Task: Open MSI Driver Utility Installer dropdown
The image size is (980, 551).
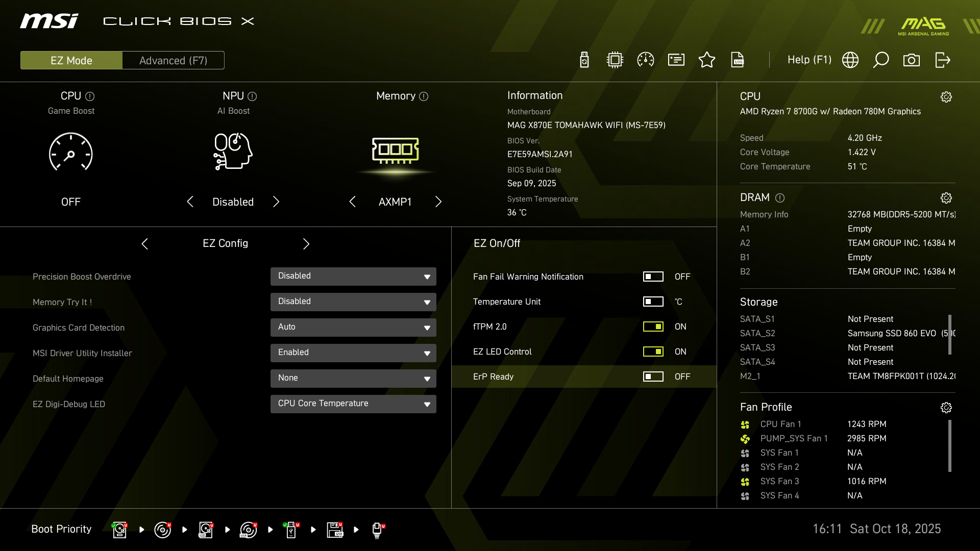Action: [x=353, y=353]
